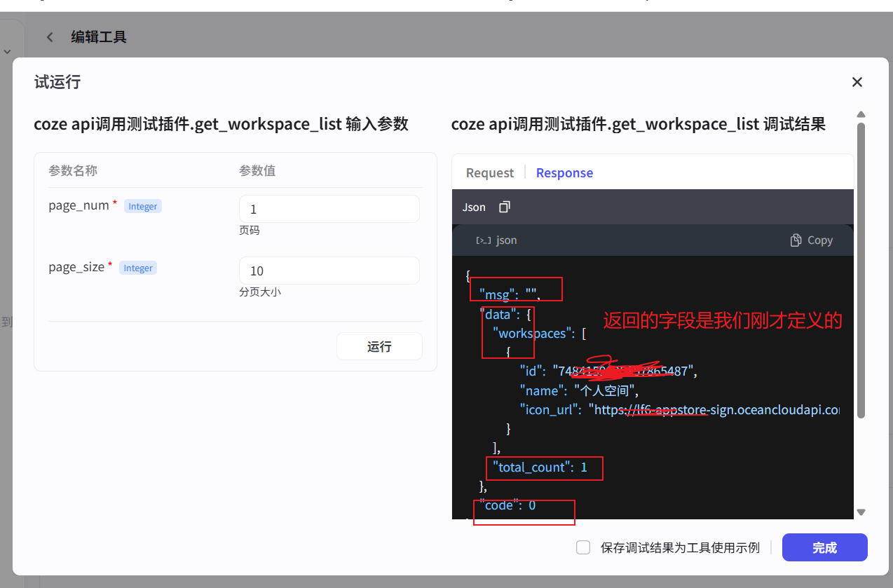Click the Integer tag beside page_size

[138, 268]
